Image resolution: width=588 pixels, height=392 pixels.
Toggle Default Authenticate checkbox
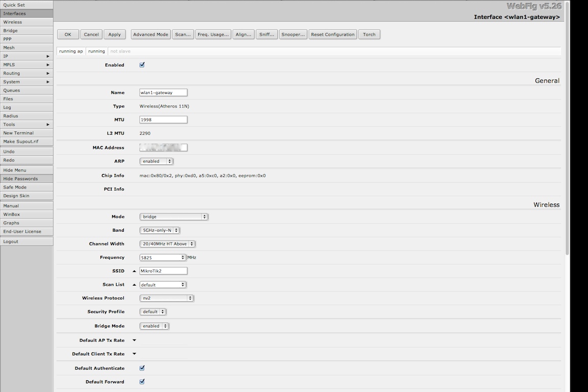coord(142,368)
